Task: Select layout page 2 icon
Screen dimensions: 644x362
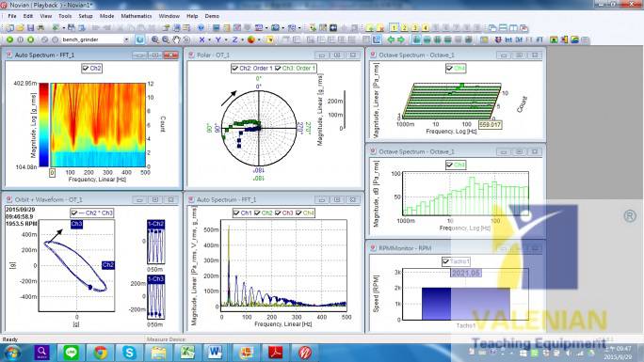Action: click(x=404, y=28)
